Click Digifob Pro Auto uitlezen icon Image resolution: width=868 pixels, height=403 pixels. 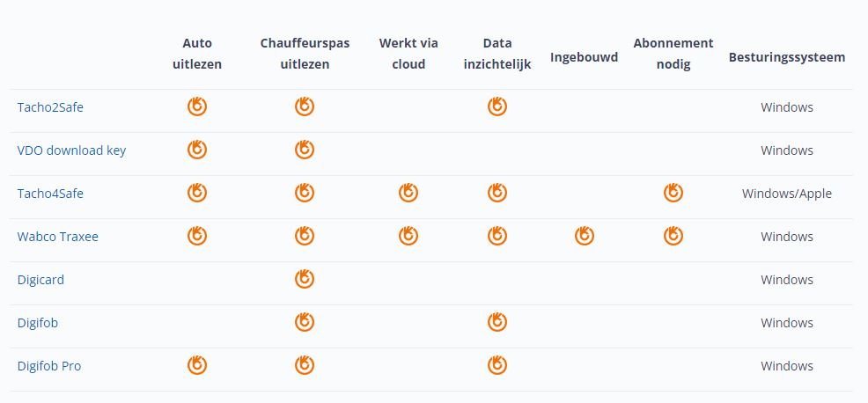[x=197, y=365]
